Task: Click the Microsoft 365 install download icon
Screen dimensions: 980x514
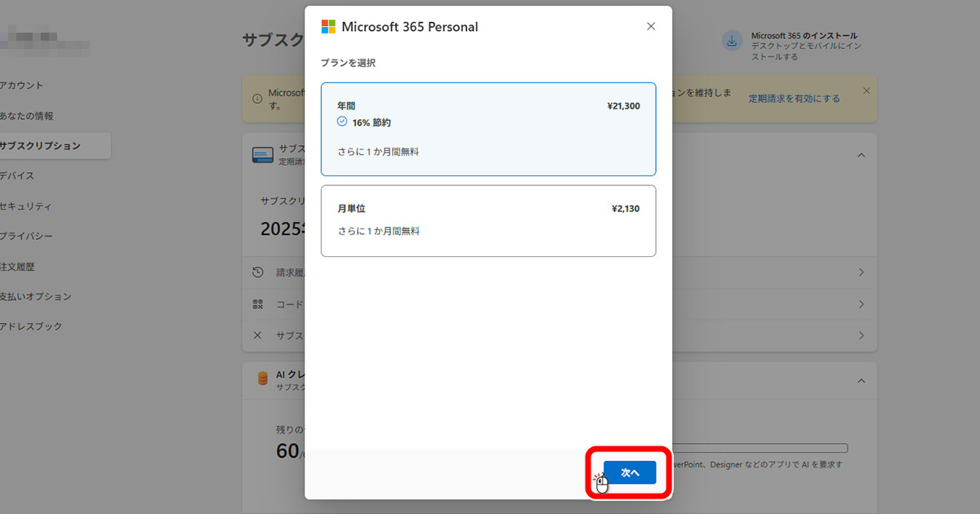Action: click(x=732, y=42)
